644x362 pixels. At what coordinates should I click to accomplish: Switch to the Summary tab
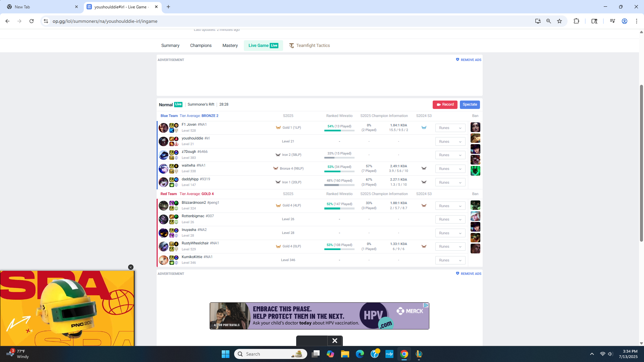[170, 46]
